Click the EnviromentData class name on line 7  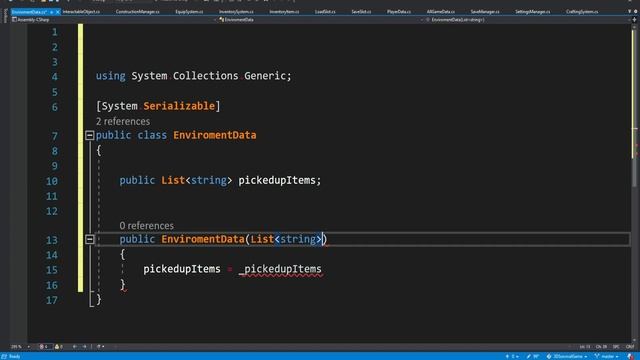pos(215,135)
